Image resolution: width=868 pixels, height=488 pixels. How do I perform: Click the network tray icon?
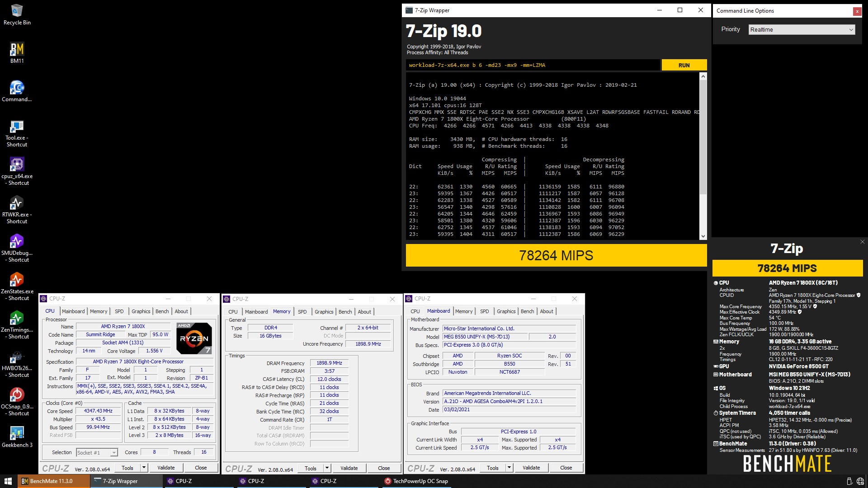pyautogui.click(x=860, y=482)
